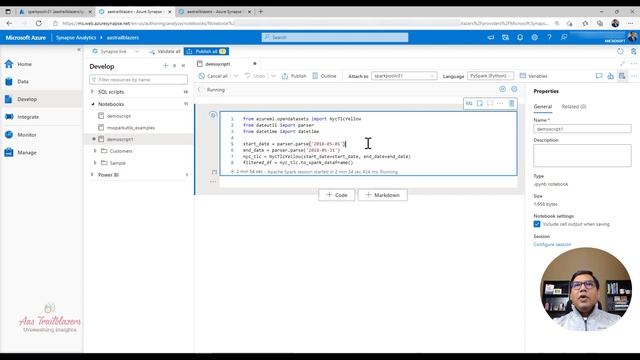
Task: Open the Synapse live mode dropdown
Action: coord(137,51)
